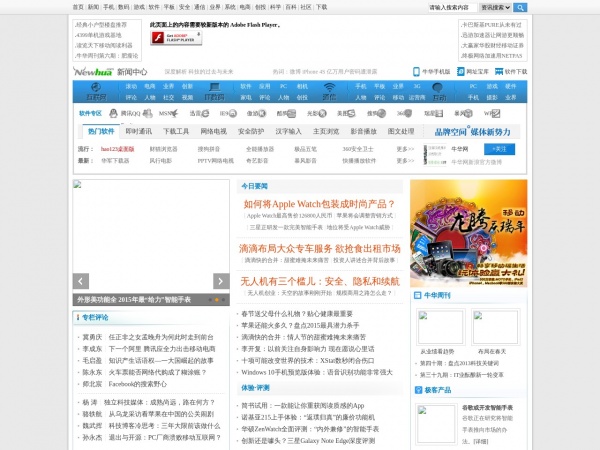Open the 资讯搜索 search type dropdown
600x450 pixels.
point(496,7)
